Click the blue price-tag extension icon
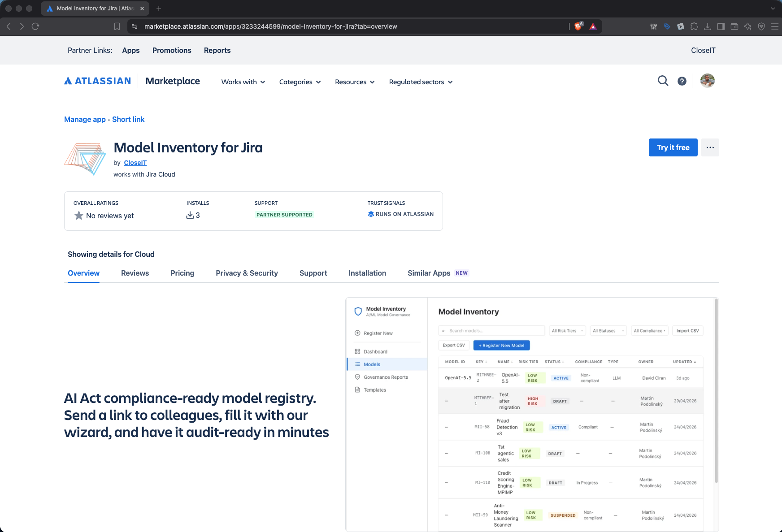The image size is (782, 532). pyautogui.click(x=667, y=26)
